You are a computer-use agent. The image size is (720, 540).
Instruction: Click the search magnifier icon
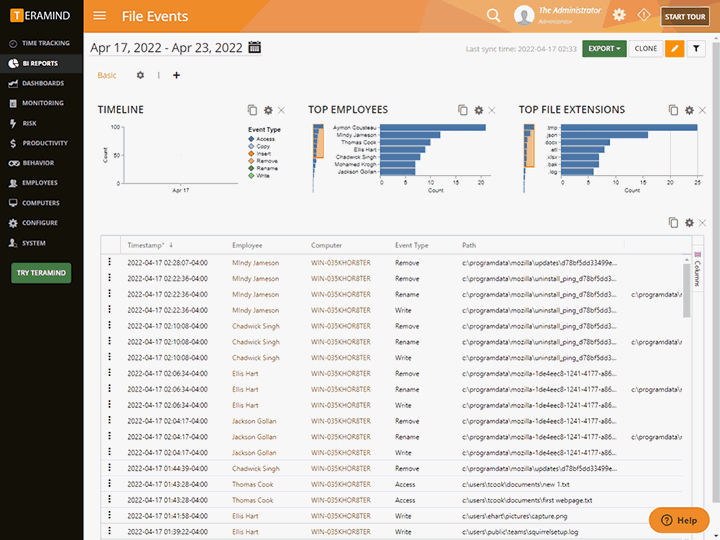[493, 15]
